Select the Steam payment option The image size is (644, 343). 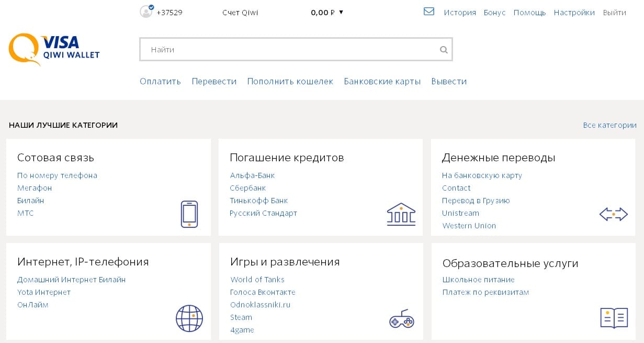[x=241, y=317]
